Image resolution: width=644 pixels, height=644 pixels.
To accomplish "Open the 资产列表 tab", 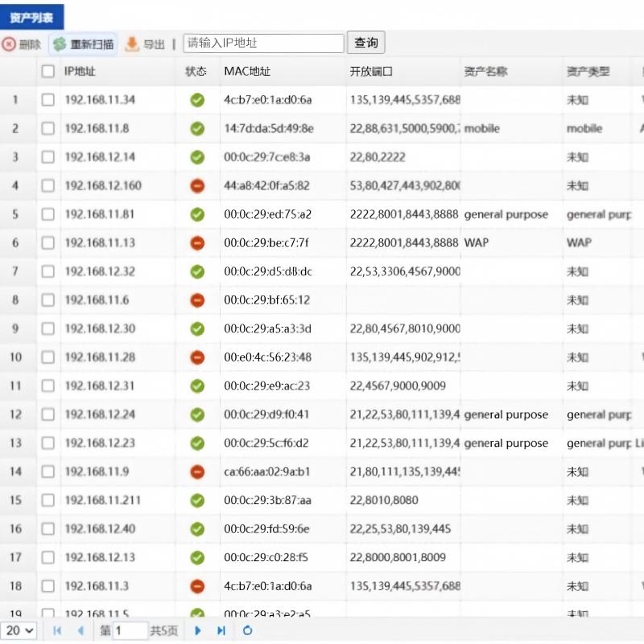I will pos(31,17).
